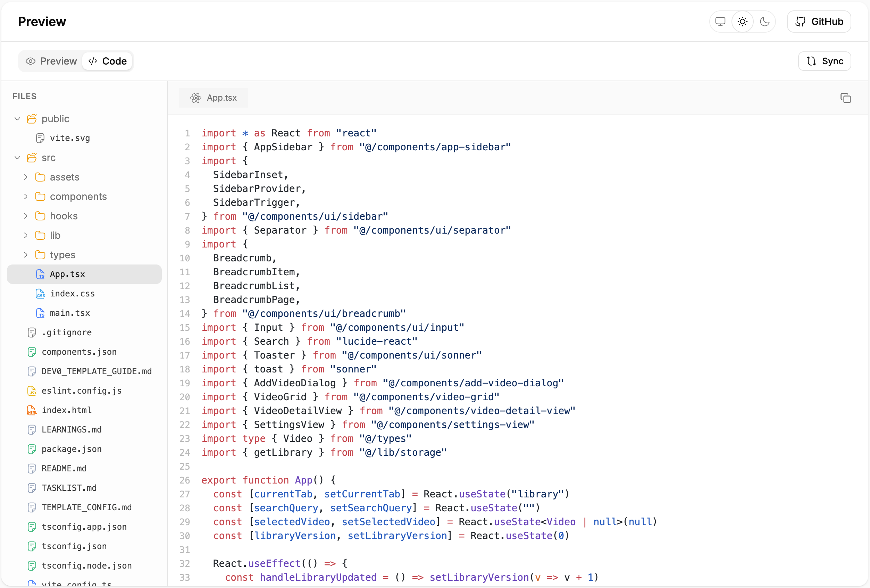Image resolution: width=870 pixels, height=588 pixels.
Task: Collapse the src folder
Action: [x=17, y=158]
